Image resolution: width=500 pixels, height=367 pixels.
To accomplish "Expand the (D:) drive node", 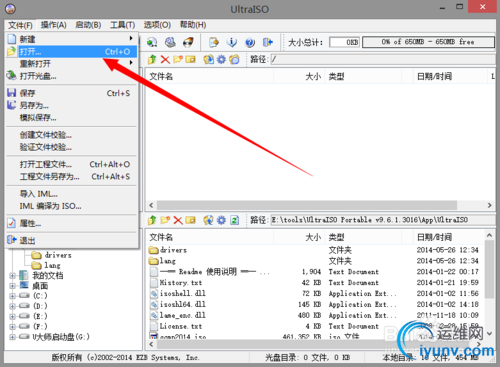I will [x=12, y=306].
